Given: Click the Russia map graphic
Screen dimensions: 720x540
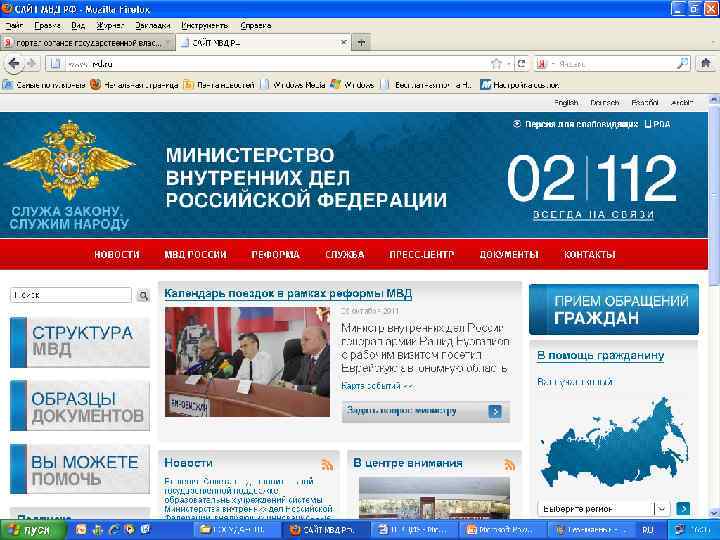Looking at the screenshot, I should (x=614, y=444).
